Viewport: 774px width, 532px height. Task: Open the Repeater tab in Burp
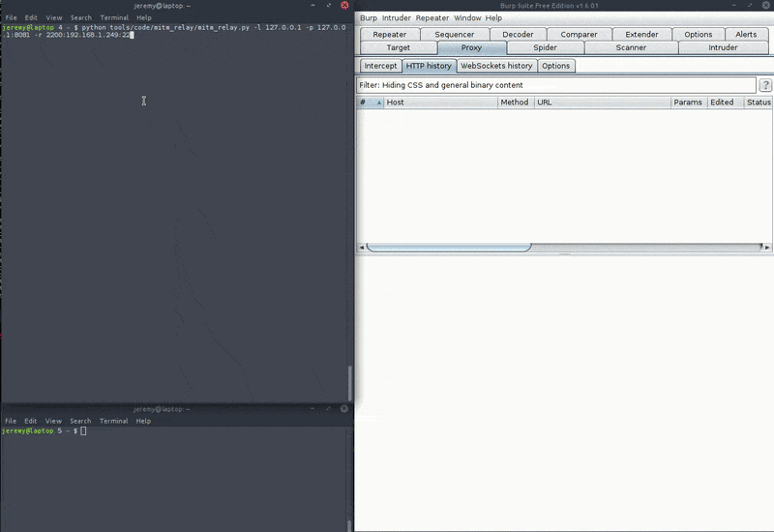pyautogui.click(x=390, y=34)
